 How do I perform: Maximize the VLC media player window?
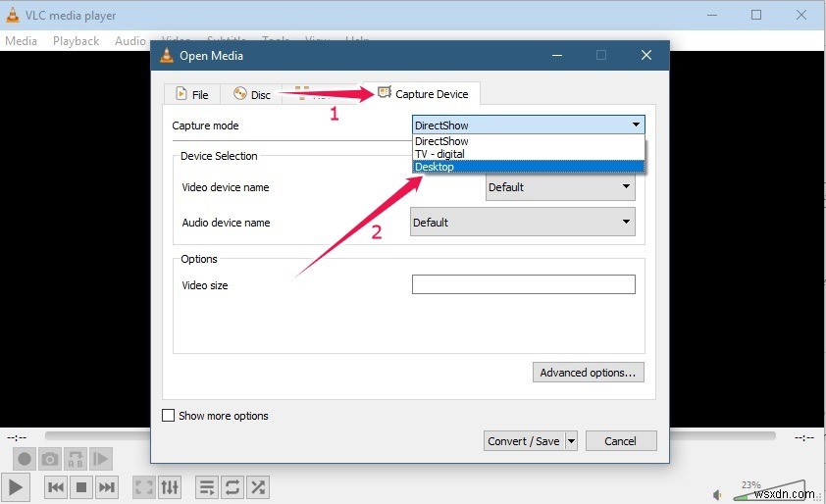pyautogui.click(x=756, y=15)
